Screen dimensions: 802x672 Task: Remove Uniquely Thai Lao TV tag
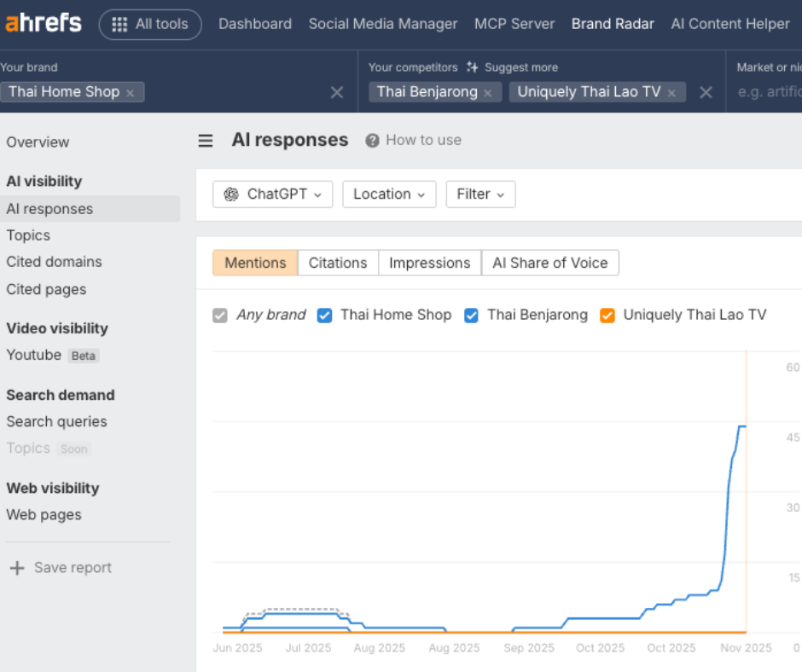point(671,93)
